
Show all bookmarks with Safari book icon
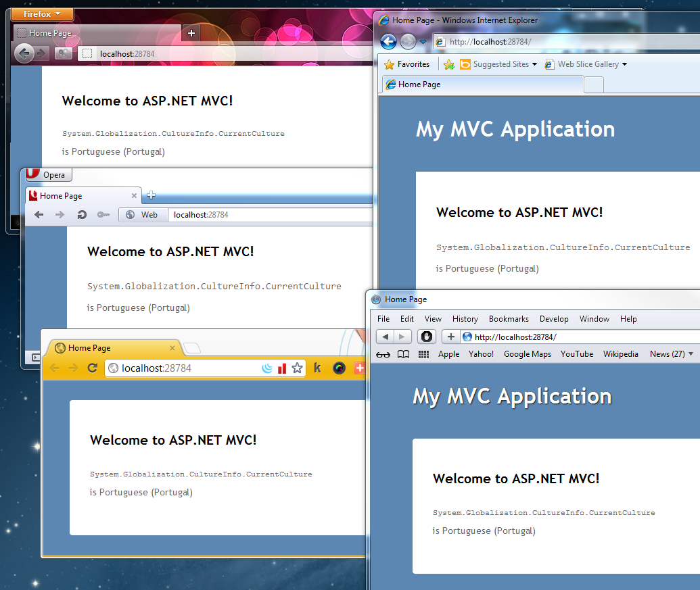point(404,354)
